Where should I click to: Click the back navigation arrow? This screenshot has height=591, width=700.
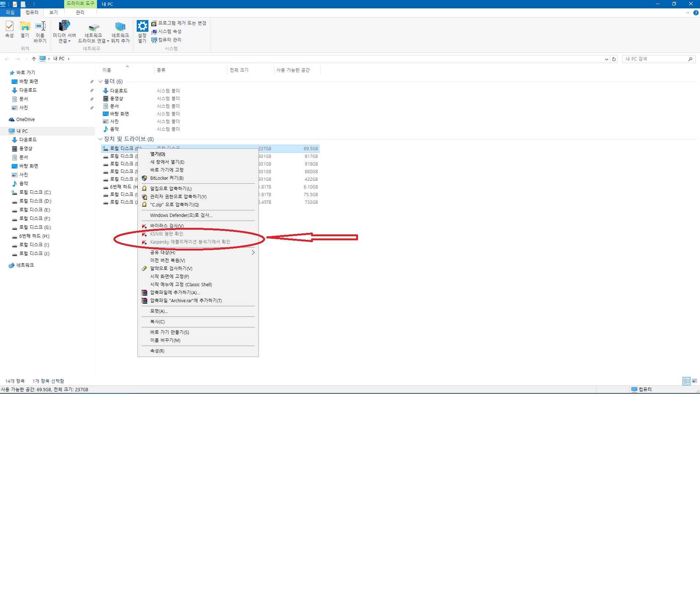[x=7, y=59]
